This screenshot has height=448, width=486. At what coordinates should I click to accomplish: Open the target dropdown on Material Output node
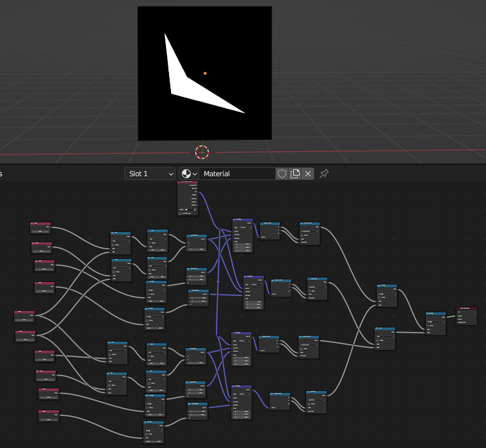coord(467,313)
